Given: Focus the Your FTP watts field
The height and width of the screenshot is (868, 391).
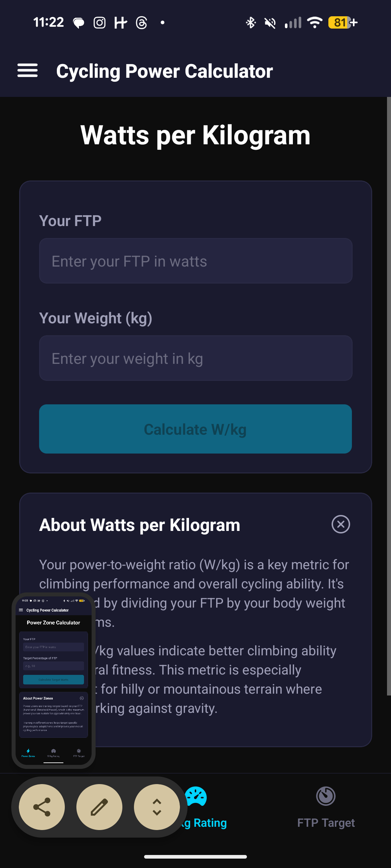Looking at the screenshot, I should click(x=195, y=261).
